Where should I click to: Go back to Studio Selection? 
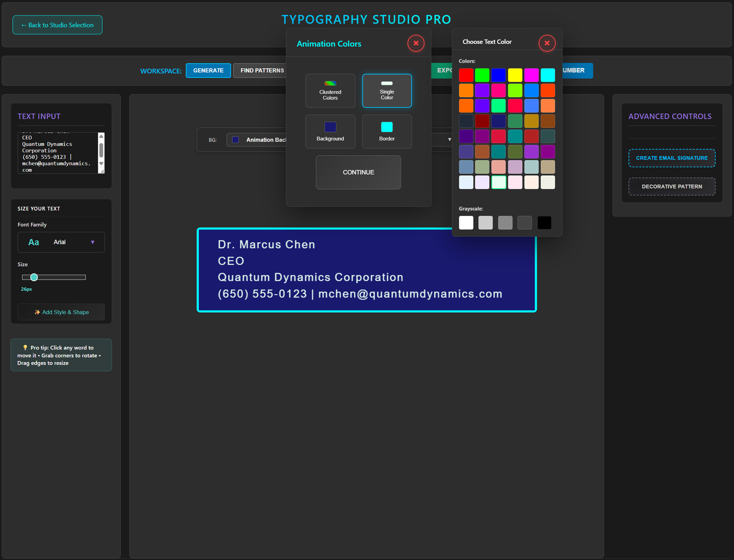pos(57,25)
